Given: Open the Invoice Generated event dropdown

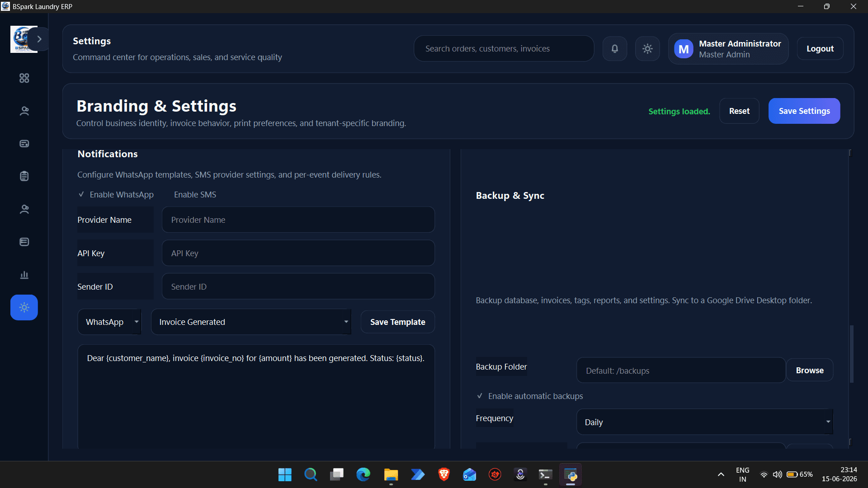Looking at the screenshot, I should pos(251,322).
